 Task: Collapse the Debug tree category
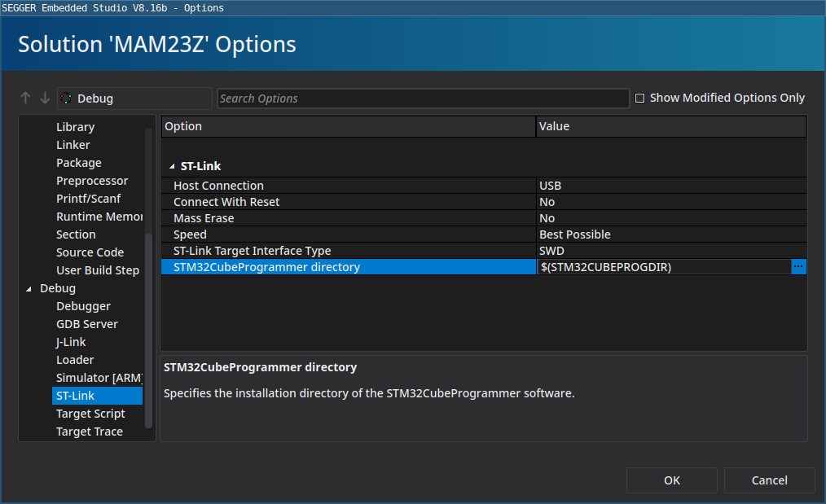pos(30,289)
